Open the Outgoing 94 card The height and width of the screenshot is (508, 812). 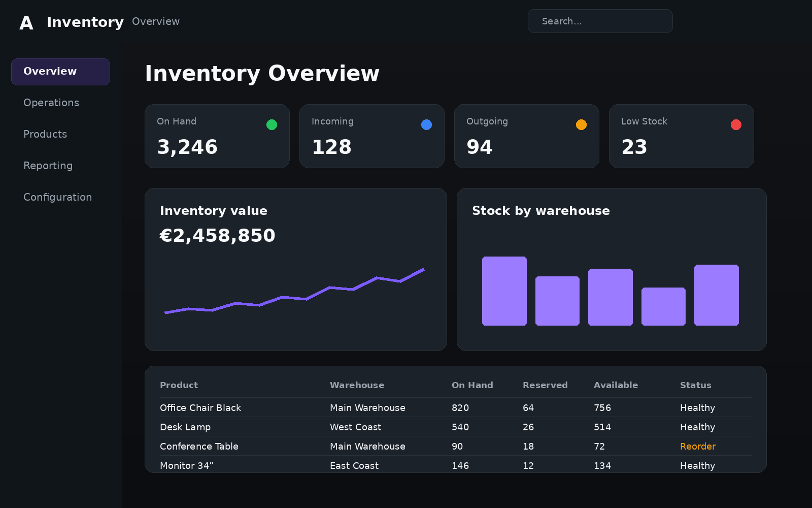527,136
